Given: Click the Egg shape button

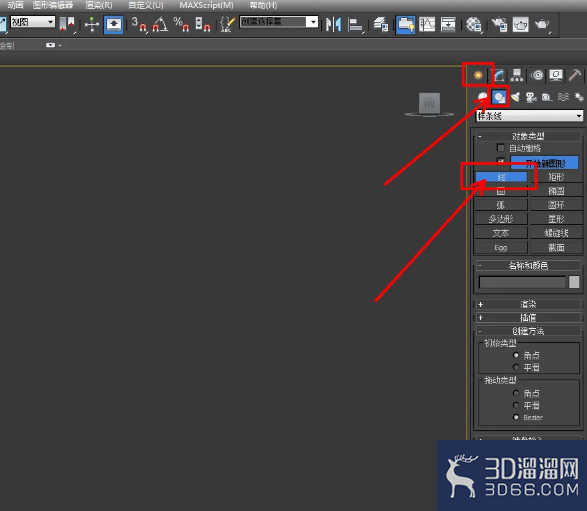Looking at the screenshot, I should tap(501, 247).
